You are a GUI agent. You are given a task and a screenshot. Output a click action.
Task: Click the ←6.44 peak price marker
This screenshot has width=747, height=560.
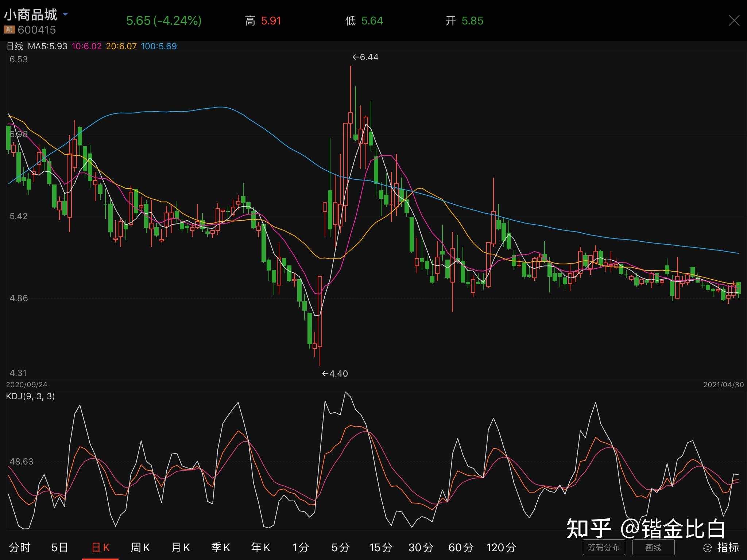[365, 57]
